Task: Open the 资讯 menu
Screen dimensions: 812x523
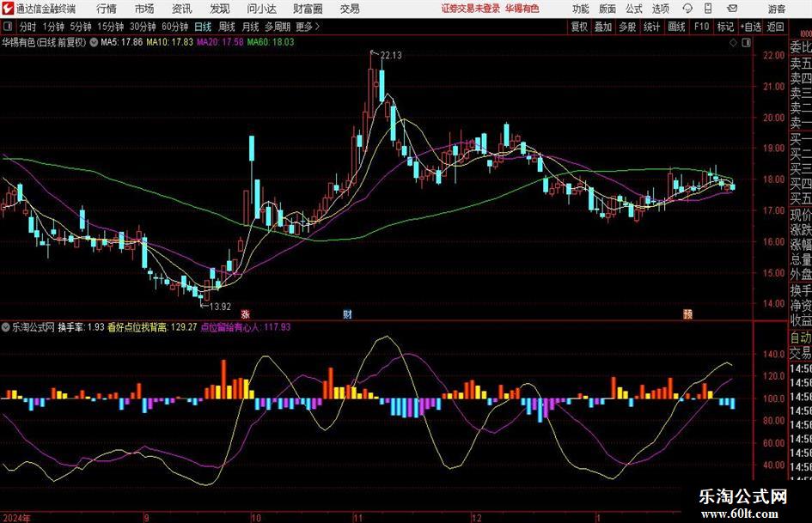Action: coord(182,9)
